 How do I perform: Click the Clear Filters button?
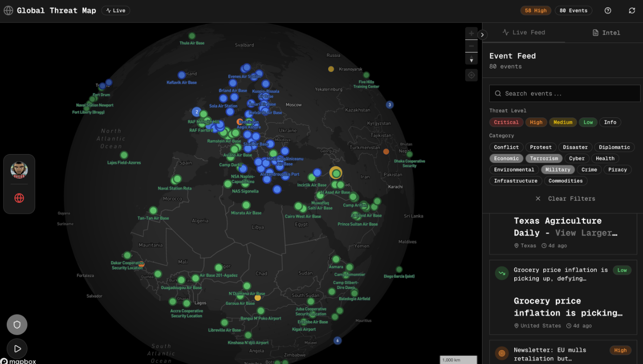pyautogui.click(x=565, y=198)
